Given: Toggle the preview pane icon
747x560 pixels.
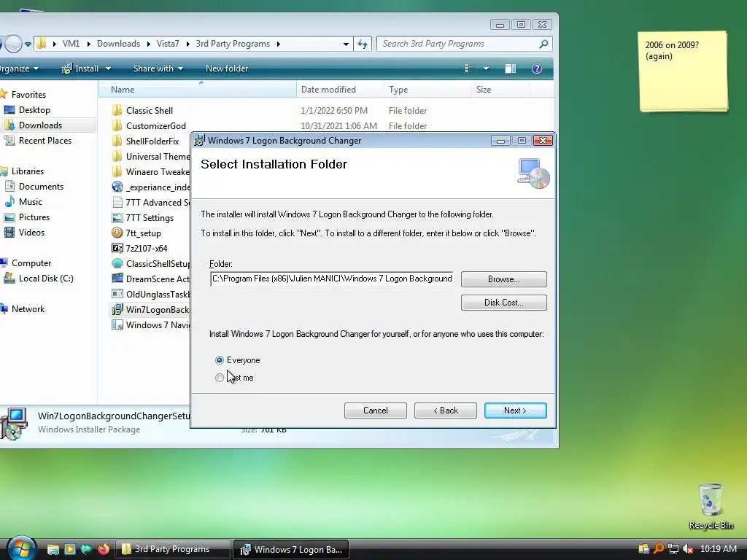Looking at the screenshot, I should (510, 69).
